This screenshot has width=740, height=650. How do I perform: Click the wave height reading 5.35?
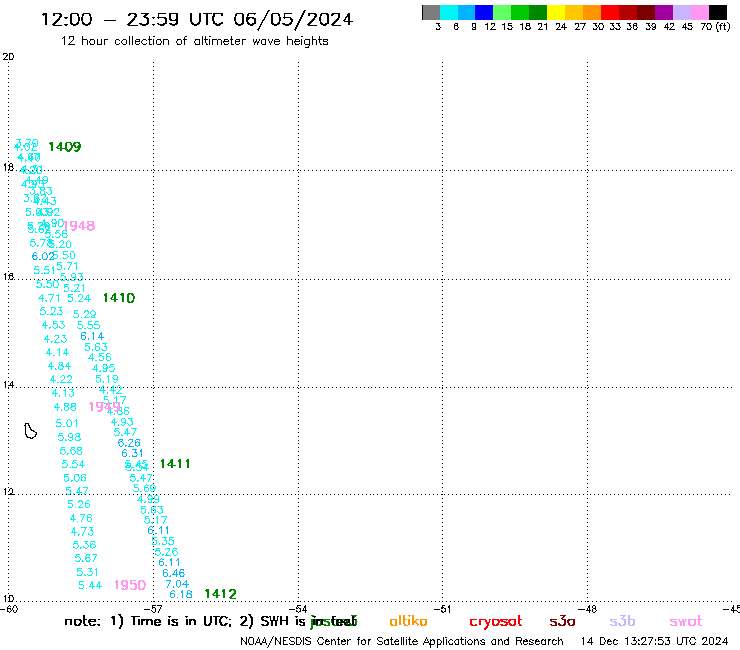pos(163,541)
